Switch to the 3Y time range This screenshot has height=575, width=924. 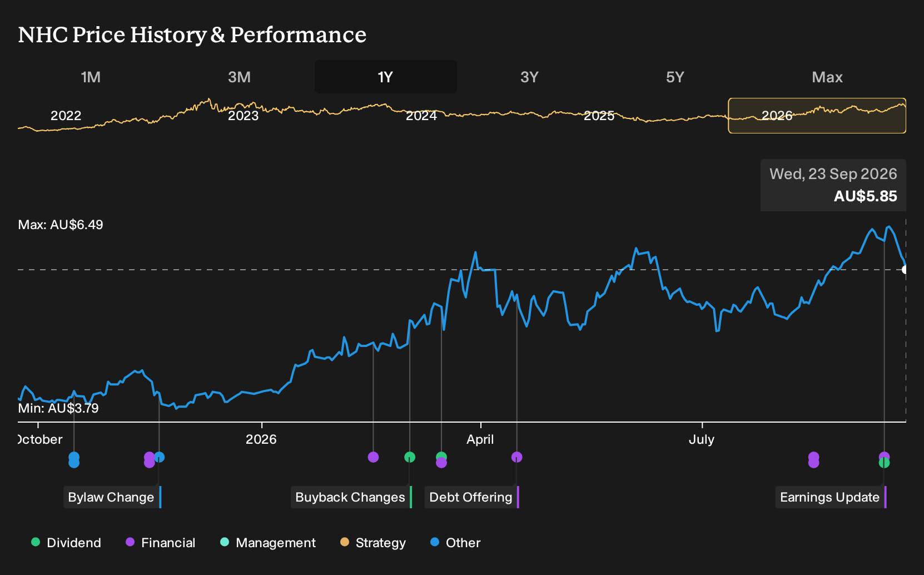pyautogui.click(x=529, y=77)
